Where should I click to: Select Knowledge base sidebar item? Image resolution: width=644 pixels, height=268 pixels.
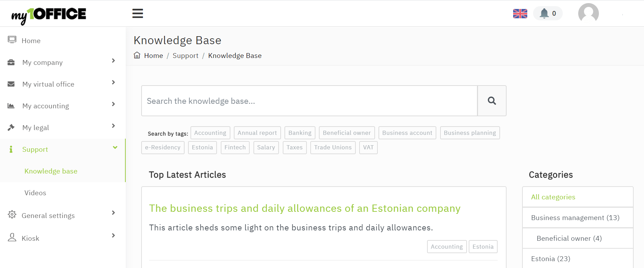(51, 171)
